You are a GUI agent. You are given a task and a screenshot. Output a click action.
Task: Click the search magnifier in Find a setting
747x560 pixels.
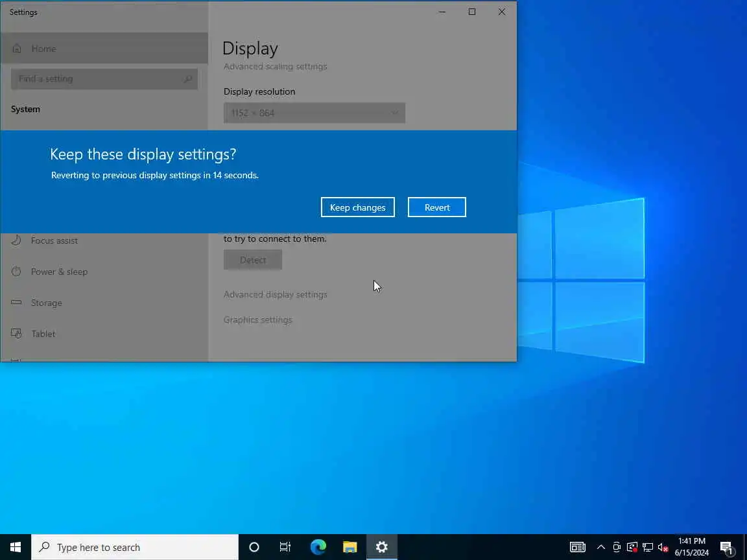point(187,78)
